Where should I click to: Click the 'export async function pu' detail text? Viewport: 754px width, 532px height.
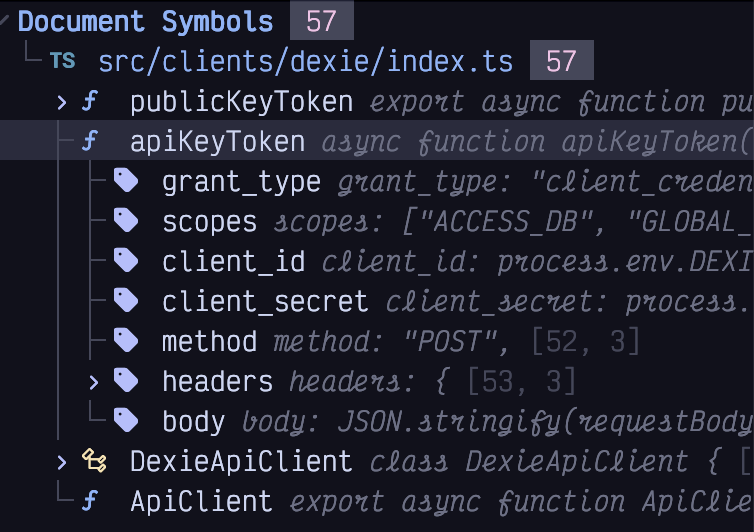click(x=561, y=103)
